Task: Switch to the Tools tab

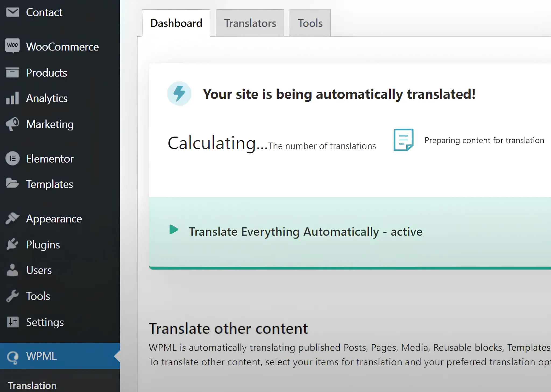Action: (310, 23)
